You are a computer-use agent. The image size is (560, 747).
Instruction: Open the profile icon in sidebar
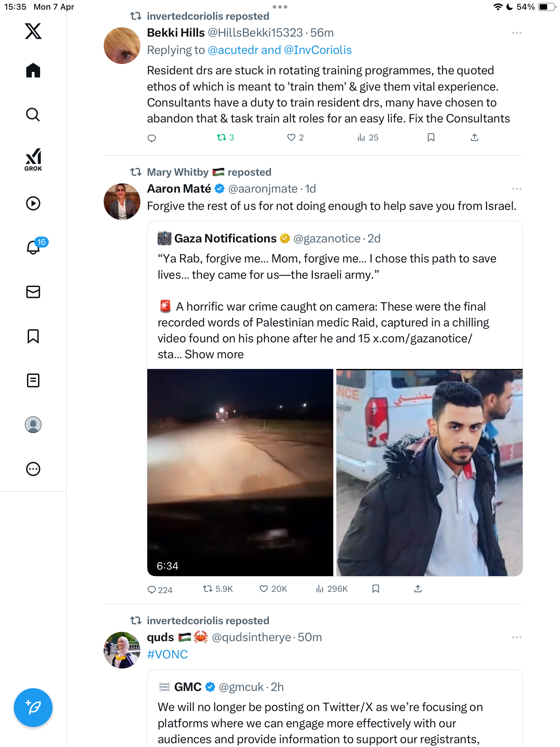pos(33,425)
